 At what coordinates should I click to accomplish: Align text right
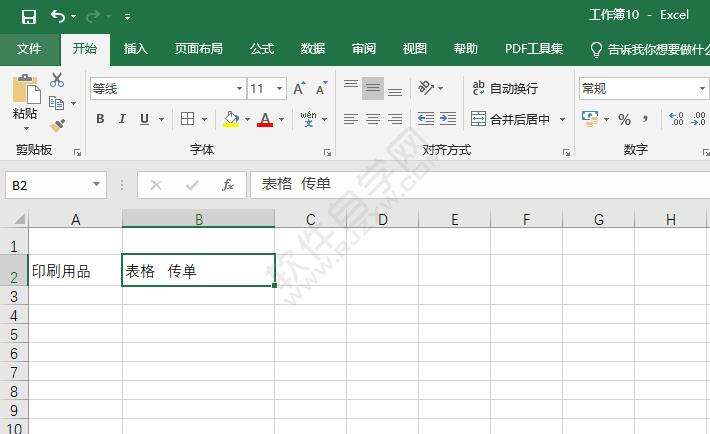[x=395, y=119]
